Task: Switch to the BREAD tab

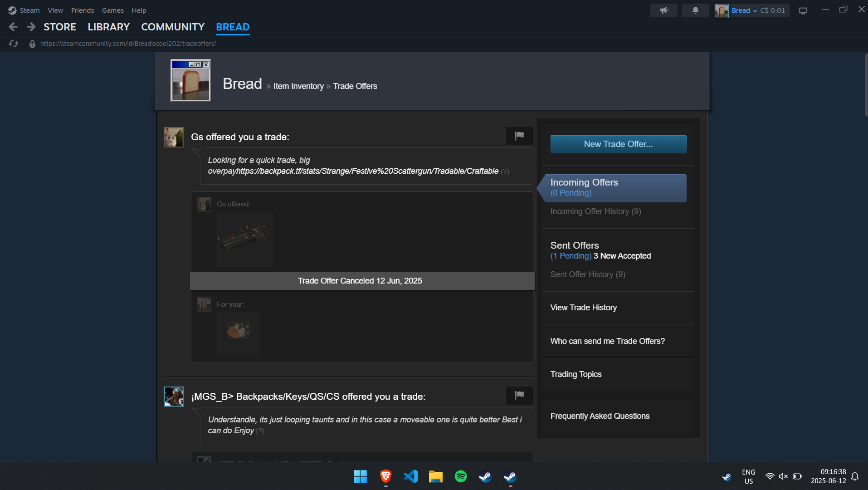Action: [233, 27]
